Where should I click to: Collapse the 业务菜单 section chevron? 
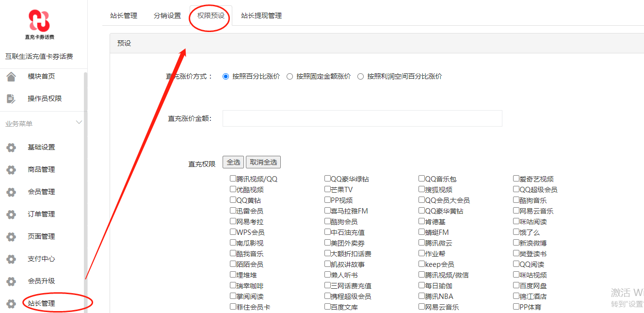point(79,123)
